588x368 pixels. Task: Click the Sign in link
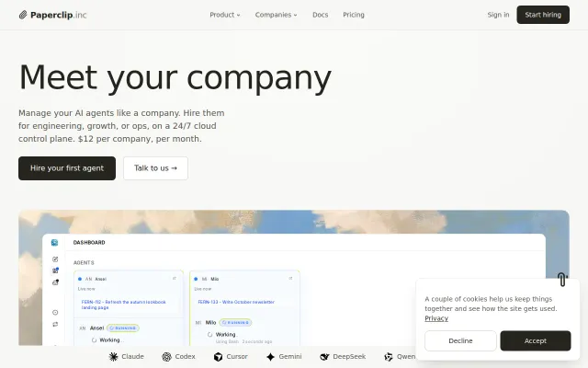(x=498, y=15)
